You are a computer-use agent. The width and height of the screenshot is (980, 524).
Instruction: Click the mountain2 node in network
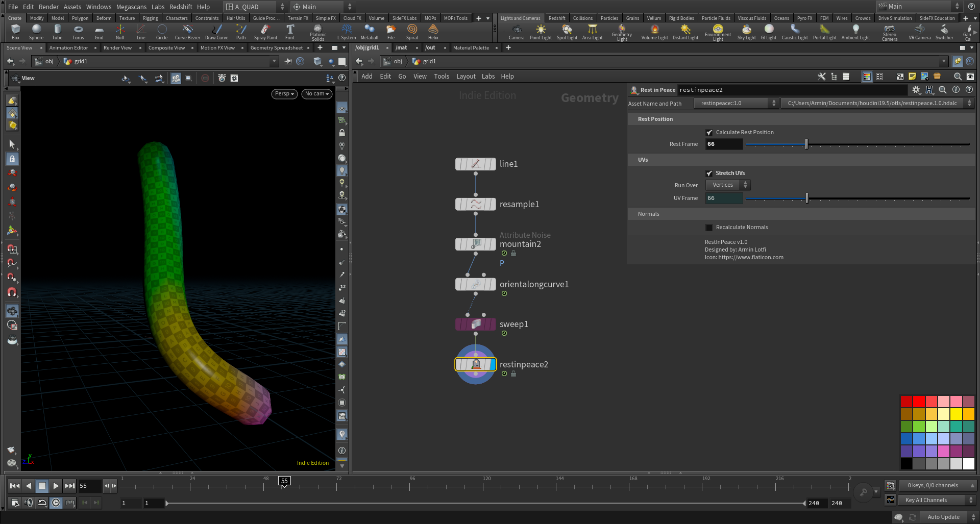pyautogui.click(x=476, y=244)
